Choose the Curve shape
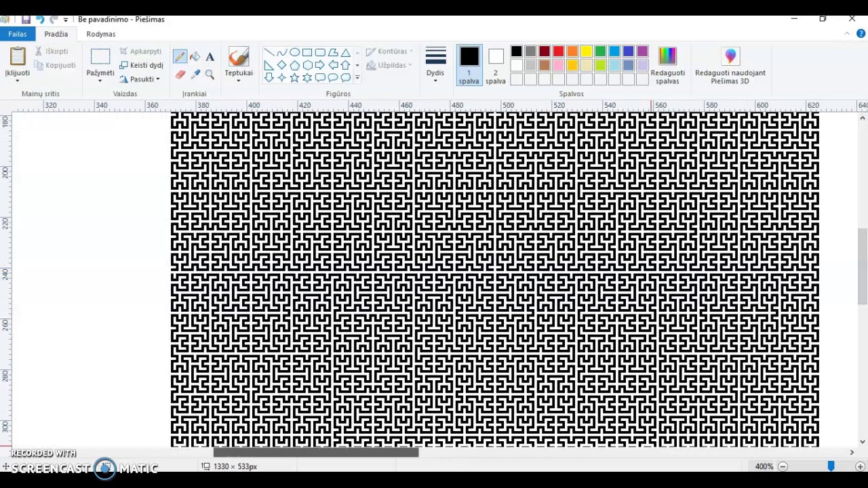Screen dimensions: 868x488 coord(281,52)
